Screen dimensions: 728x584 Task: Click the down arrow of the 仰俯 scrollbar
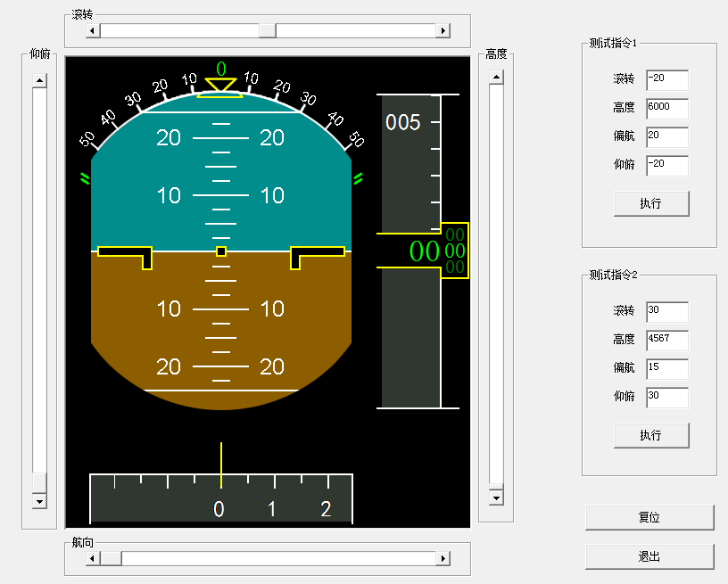click(x=39, y=501)
